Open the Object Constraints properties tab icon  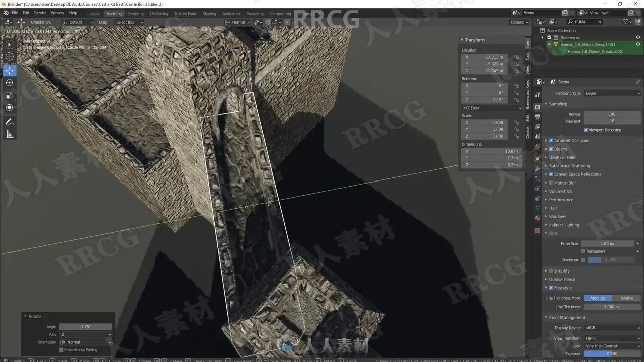click(537, 198)
